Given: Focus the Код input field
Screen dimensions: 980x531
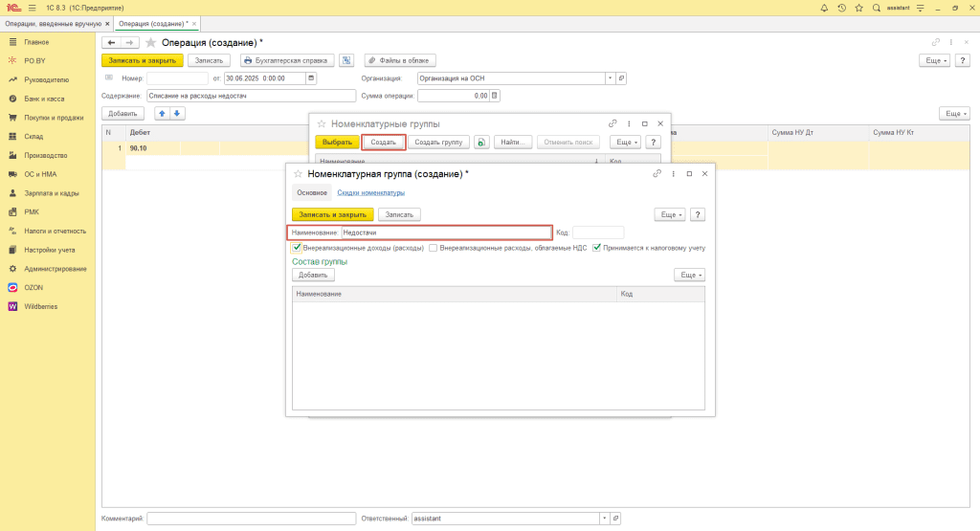Looking at the screenshot, I should click(x=598, y=232).
